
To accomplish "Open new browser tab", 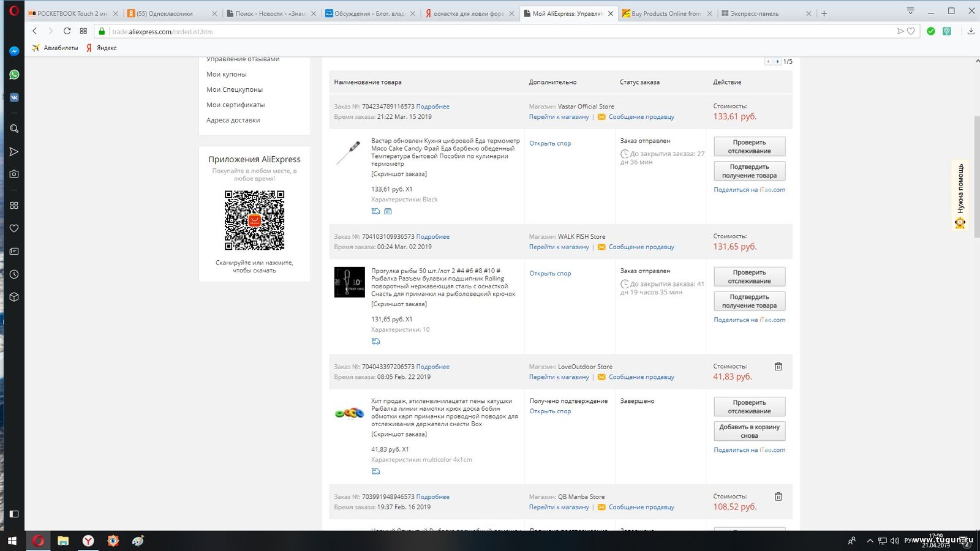I will point(824,13).
